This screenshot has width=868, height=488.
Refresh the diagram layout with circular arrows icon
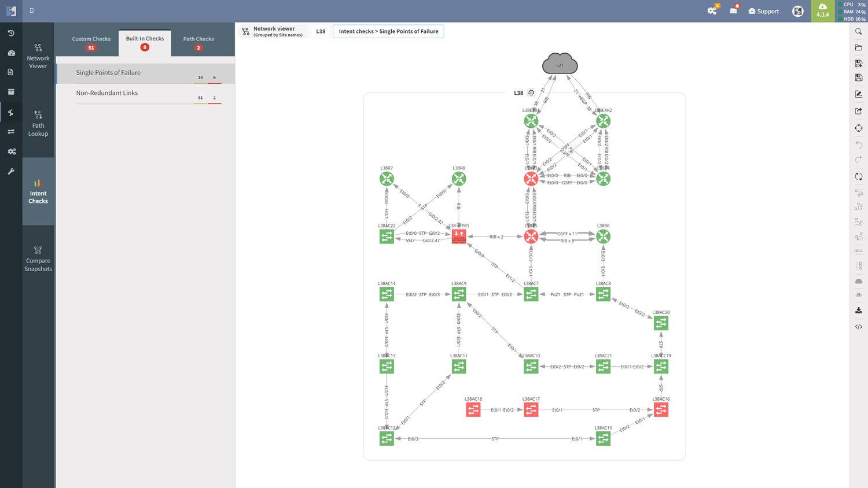tap(859, 176)
